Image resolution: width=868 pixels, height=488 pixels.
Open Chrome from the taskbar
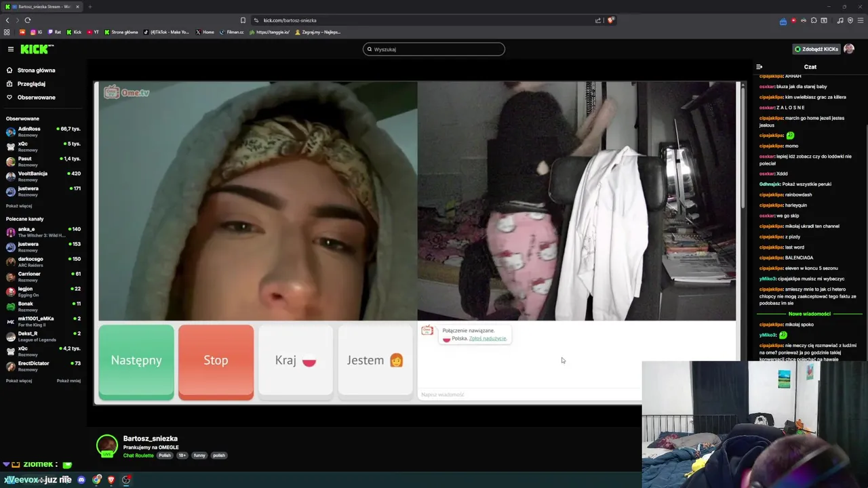pos(97,480)
